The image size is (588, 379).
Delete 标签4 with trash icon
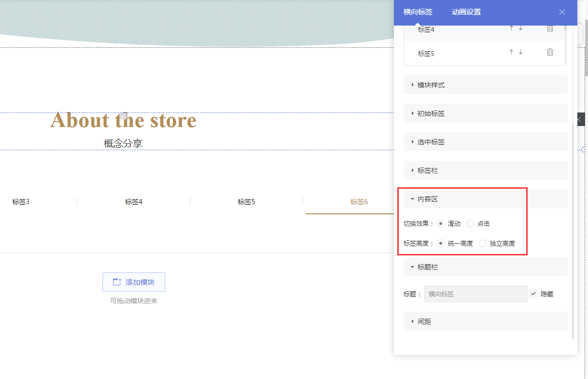click(550, 28)
